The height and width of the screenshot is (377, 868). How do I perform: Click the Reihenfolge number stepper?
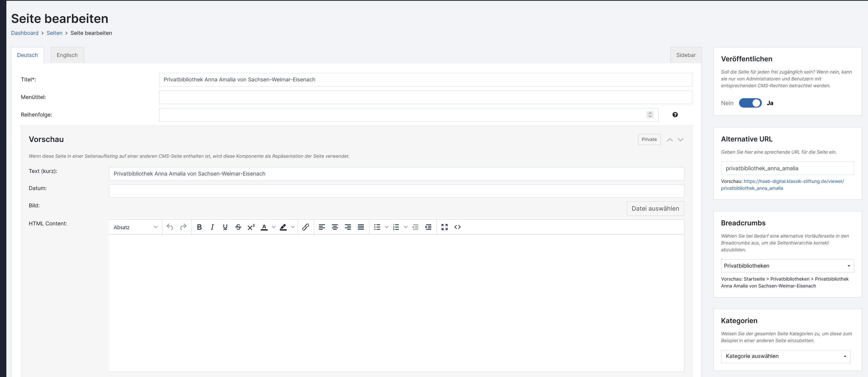[650, 114]
